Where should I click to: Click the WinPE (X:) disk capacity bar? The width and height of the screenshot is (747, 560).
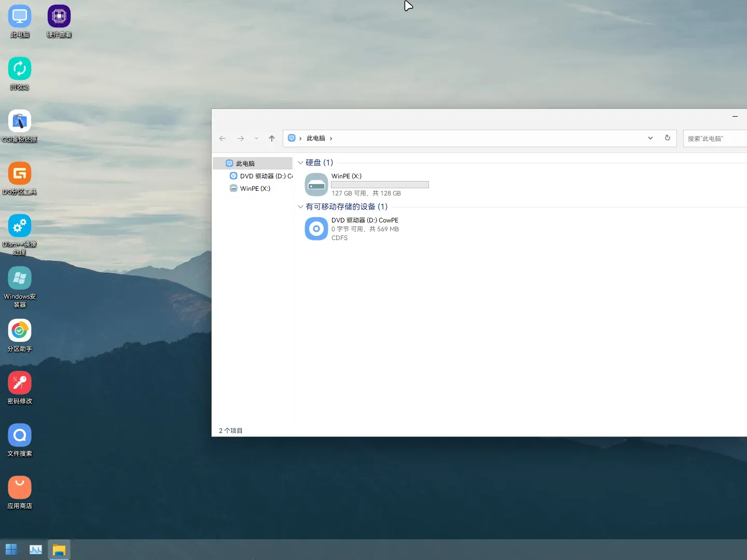[380, 185]
